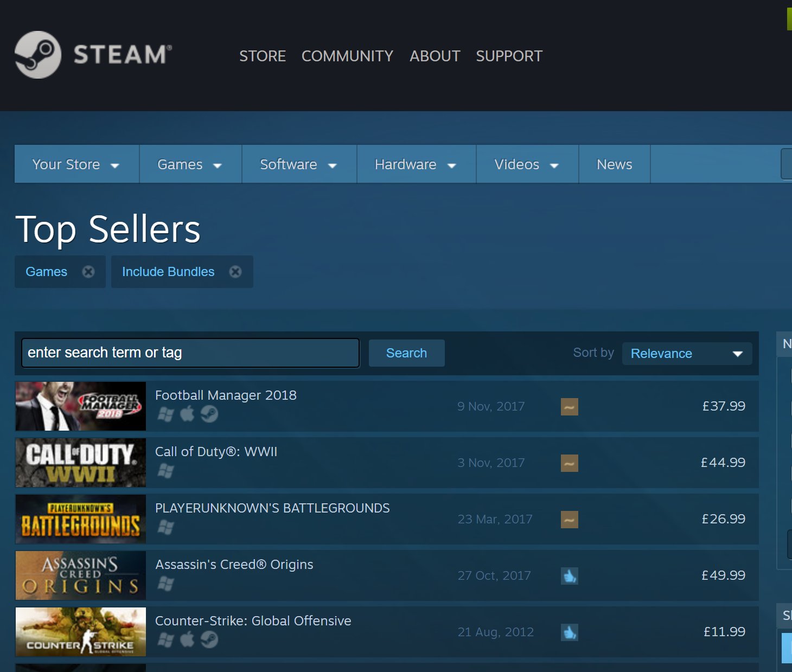This screenshot has height=672, width=792.
Task: Click Windows icon under Call of Duty: WWII
Action: point(165,471)
